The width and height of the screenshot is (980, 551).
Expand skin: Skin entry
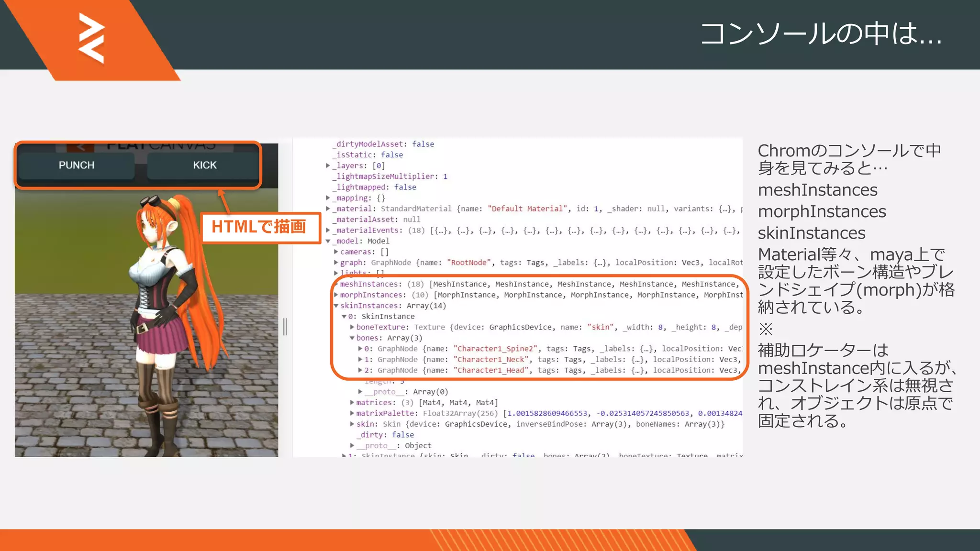pyautogui.click(x=352, y=424)
